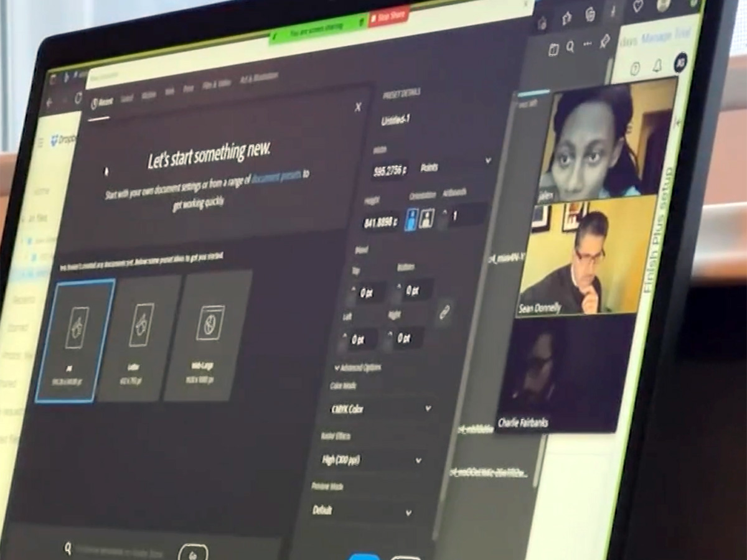This screenshot has width=747, height=560.
Task: Open the three-dot more menu in browser toolbar
Action: tap(587, 45)
